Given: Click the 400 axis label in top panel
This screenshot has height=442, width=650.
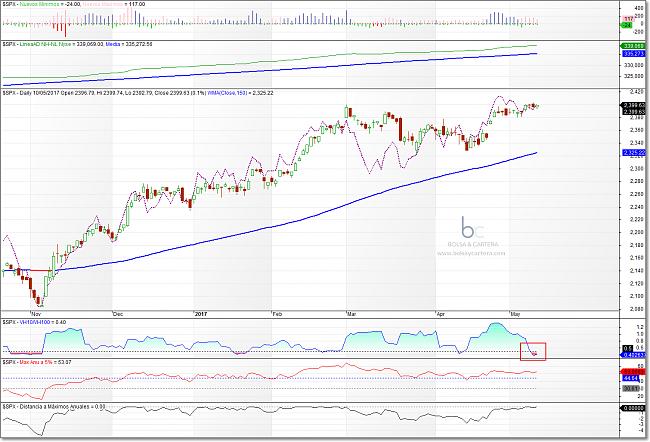Looking at the screenshot, I should [640, 8].
